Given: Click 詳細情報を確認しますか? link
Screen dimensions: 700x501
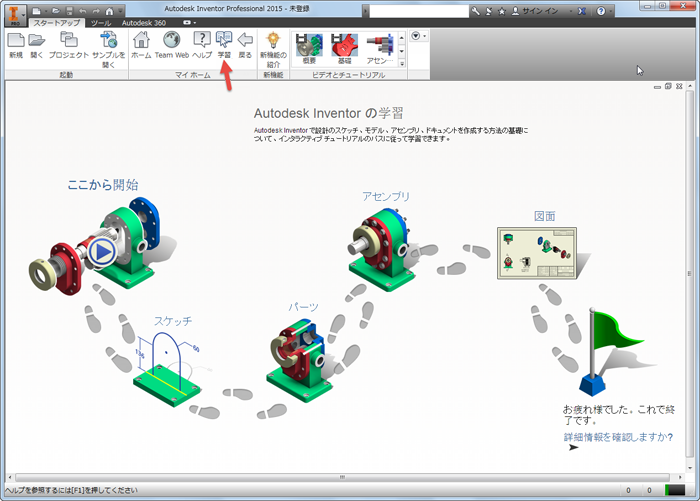Looking at the screenshot, I should (x=618, y=437).
